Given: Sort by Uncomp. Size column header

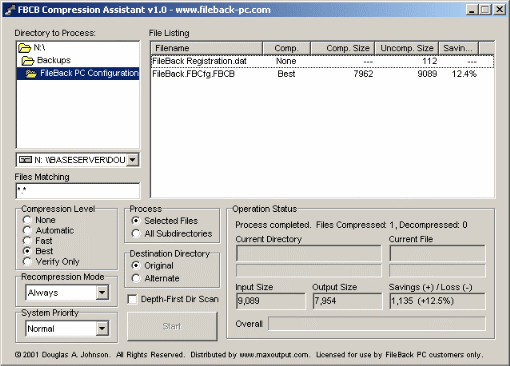Looking at the screenshot, I should click(x=407, y=48).
